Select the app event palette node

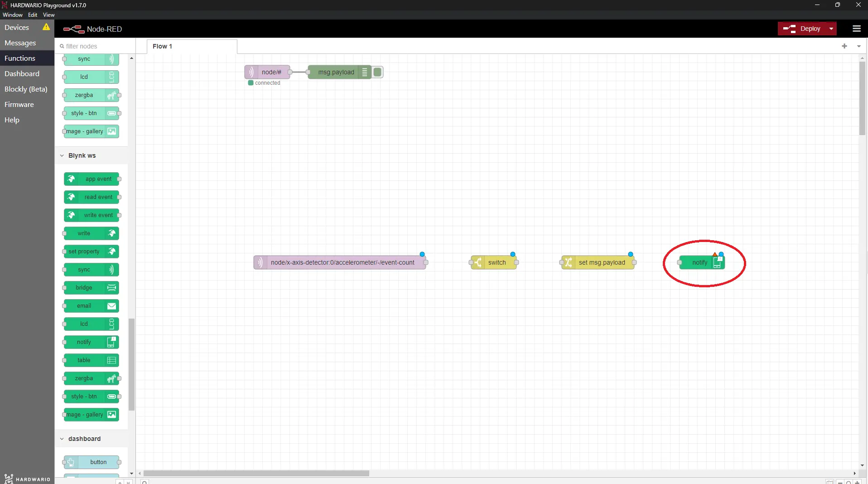tap(92, 179)
